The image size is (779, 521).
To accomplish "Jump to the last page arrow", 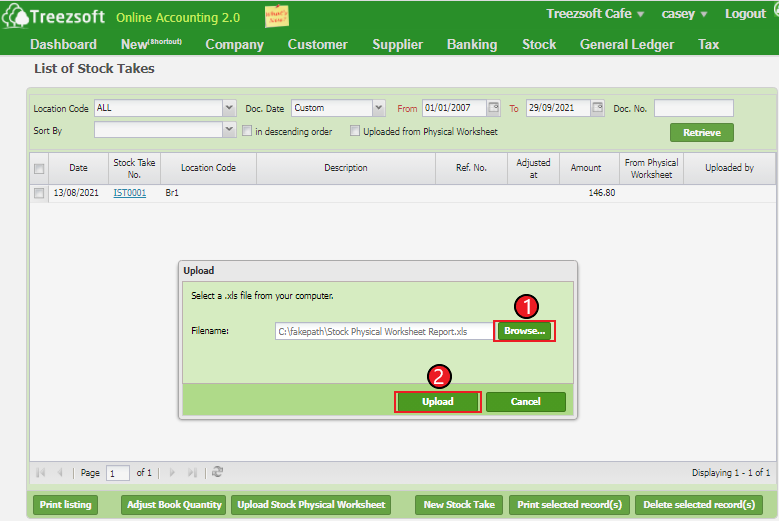I will 192,472.
